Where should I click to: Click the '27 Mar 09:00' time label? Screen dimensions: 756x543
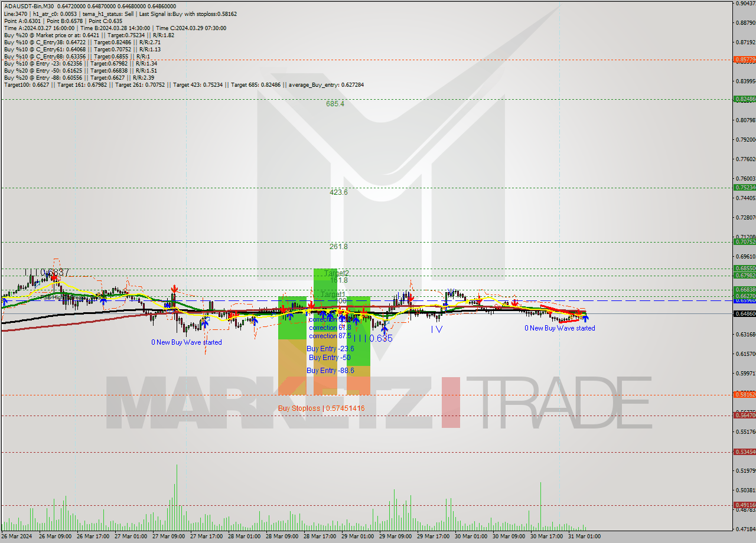pos(168,537)
